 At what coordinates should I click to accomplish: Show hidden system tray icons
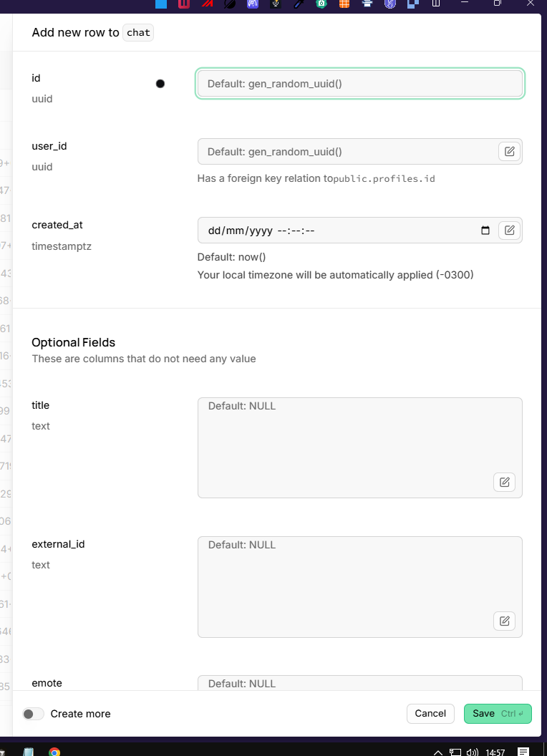(437, 752)
